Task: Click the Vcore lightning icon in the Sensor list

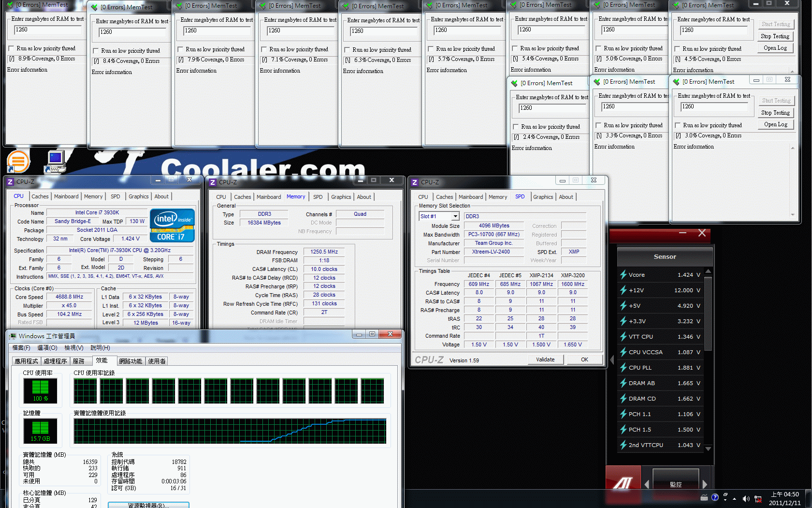Action: (623, 275)
